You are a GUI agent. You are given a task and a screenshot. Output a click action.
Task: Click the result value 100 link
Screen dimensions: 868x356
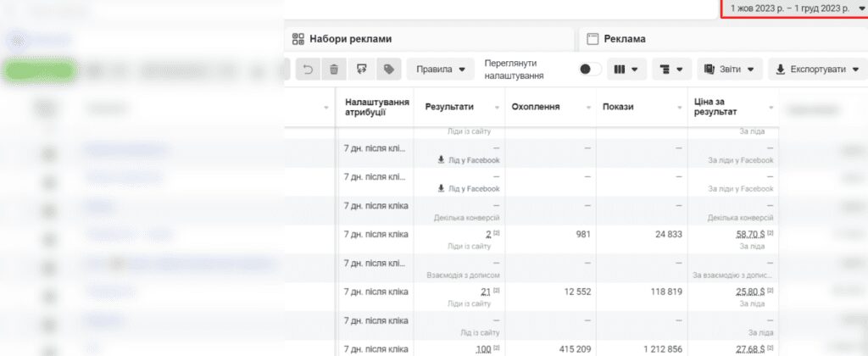[x=483, y=350]
